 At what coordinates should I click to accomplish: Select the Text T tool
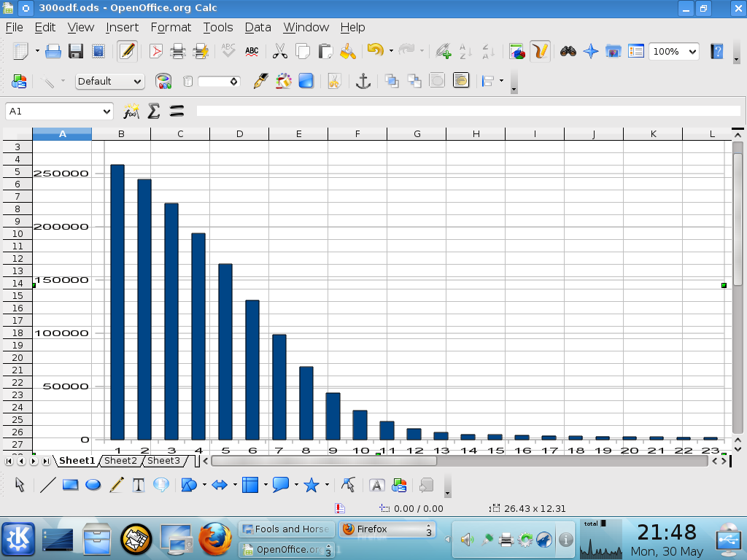click(138, 485)
